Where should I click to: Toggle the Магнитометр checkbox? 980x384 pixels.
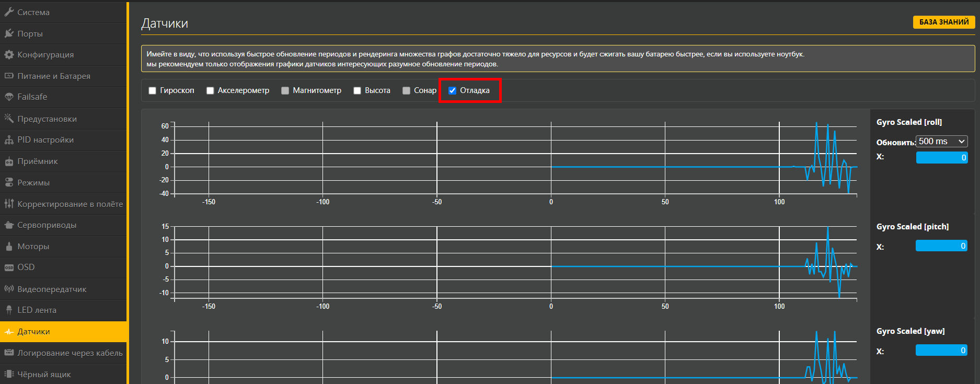click(285, 90)
